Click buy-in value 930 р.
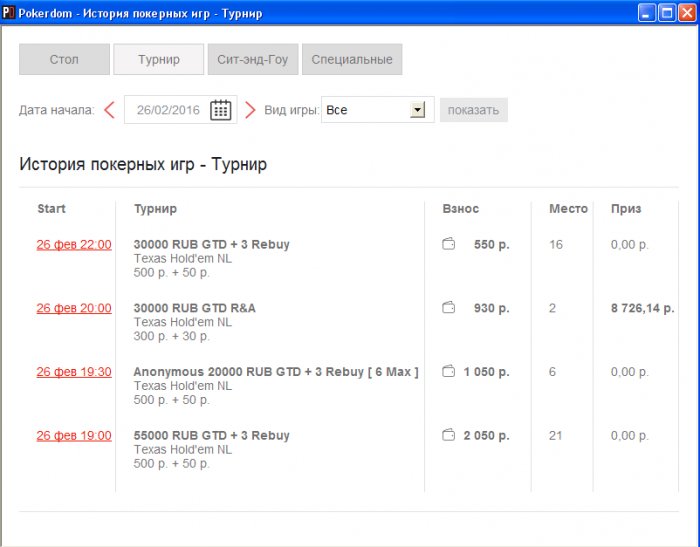The width and height of the screenshot is (700, 547). click(x=492, y=308)
